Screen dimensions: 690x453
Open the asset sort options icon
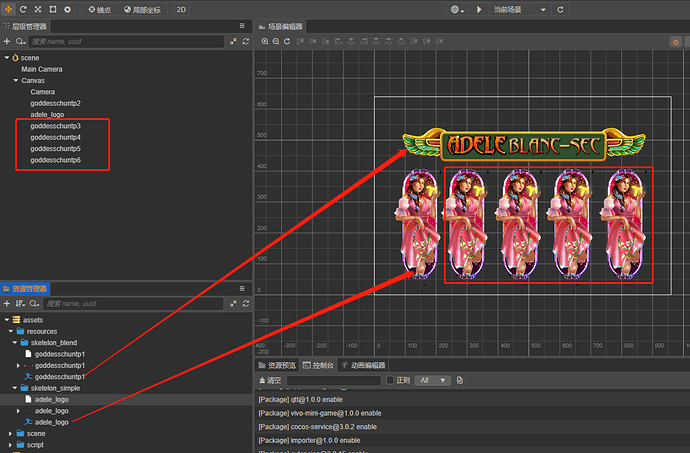[20, 304]
